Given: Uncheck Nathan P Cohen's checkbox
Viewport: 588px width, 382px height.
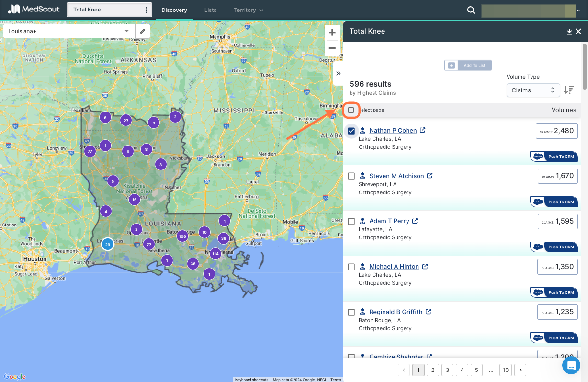Looking at the screenshot, I should point(351,131).
